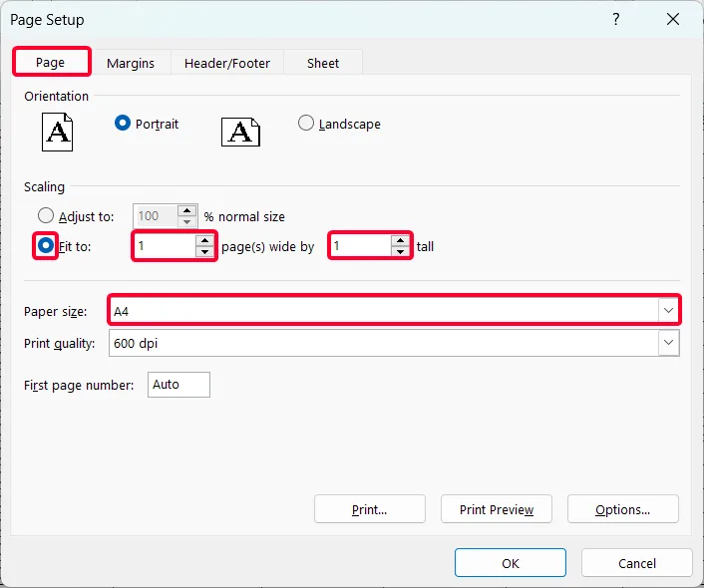Decrease pages wide with down arrow
704x588 pixels.
coord(204,251)
